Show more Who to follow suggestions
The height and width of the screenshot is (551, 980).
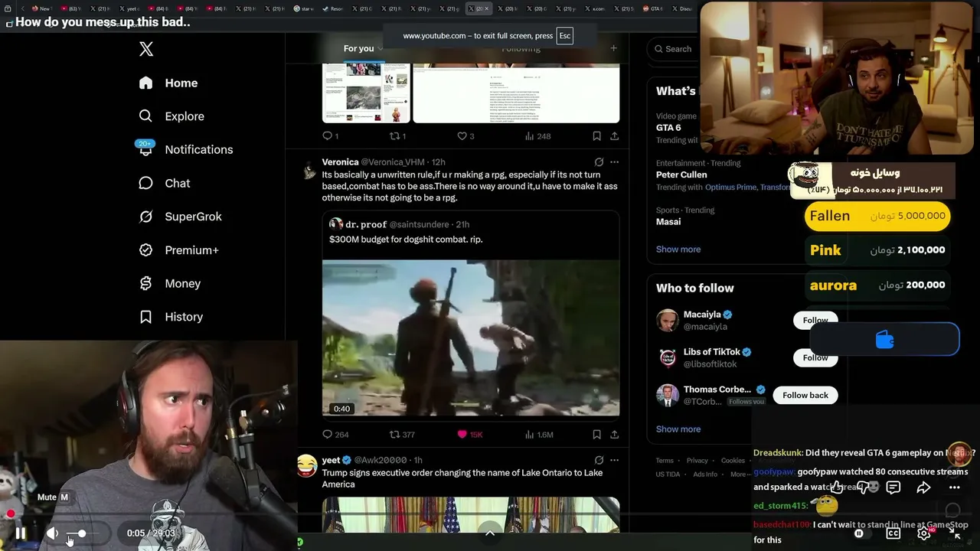point(678,429)
